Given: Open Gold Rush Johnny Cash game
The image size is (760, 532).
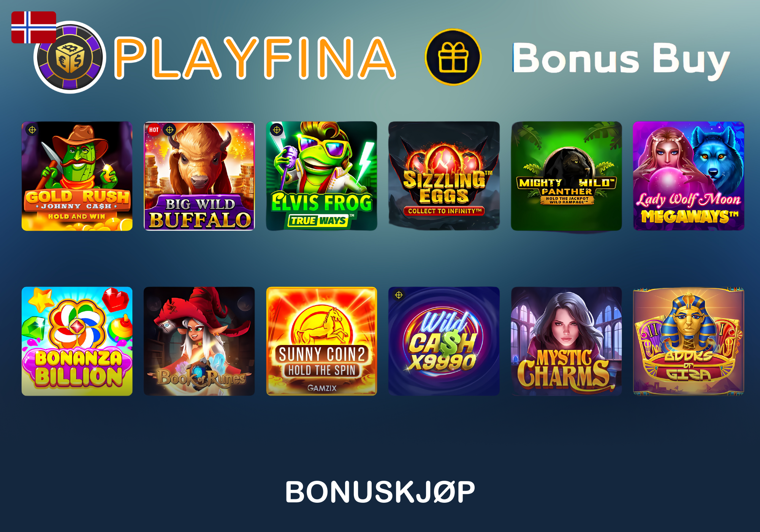Looking at the screenshot, I should click(77, 176).
